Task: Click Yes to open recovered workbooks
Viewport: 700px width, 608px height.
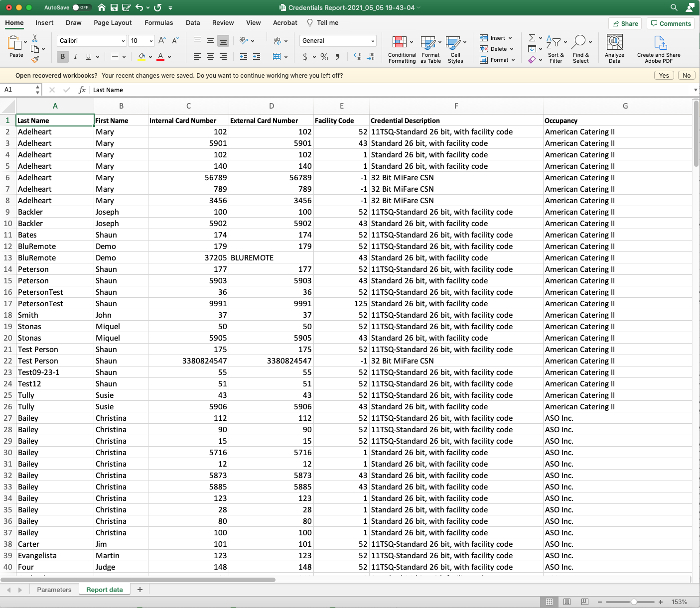Action: pyautogui.click(x=664, y=75)
